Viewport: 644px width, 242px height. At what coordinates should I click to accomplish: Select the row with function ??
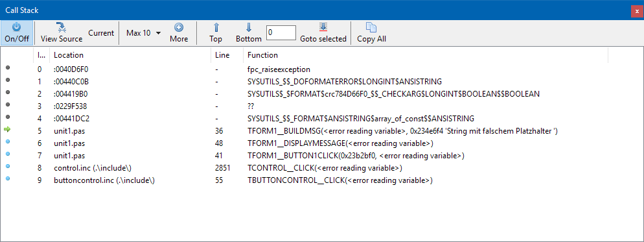tap(322, 106)
